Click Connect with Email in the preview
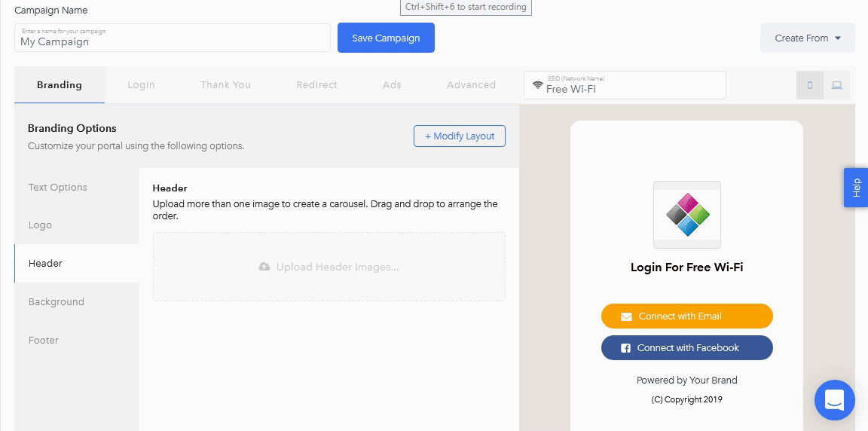The width and height of the screenshot is (868, 431). (x=687, y=316)
